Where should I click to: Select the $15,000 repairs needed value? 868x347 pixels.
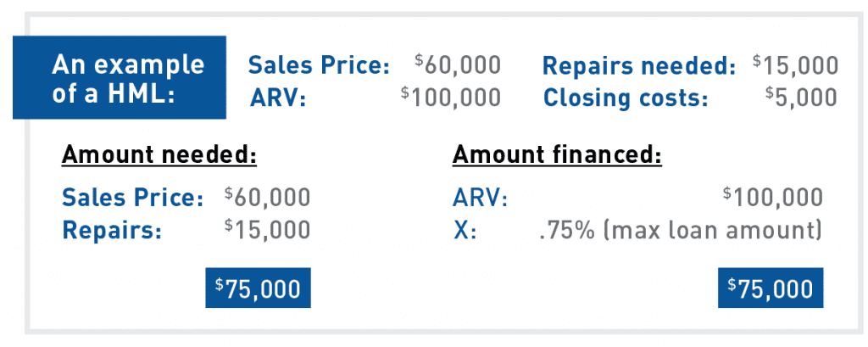click(795, 64)
